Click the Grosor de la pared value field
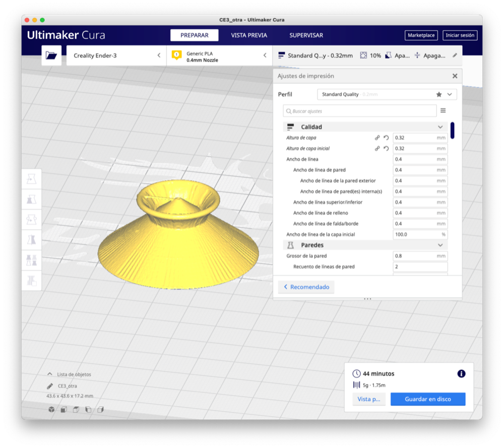Image resolution: width=504 pixels, height=448 pixels. click(420, 256)
